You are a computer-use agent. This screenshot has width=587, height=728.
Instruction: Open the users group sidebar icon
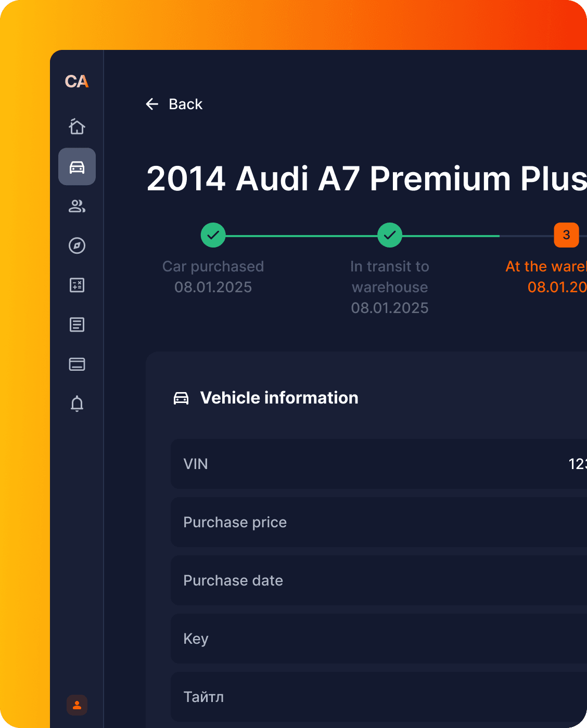[x=77, y=206]
